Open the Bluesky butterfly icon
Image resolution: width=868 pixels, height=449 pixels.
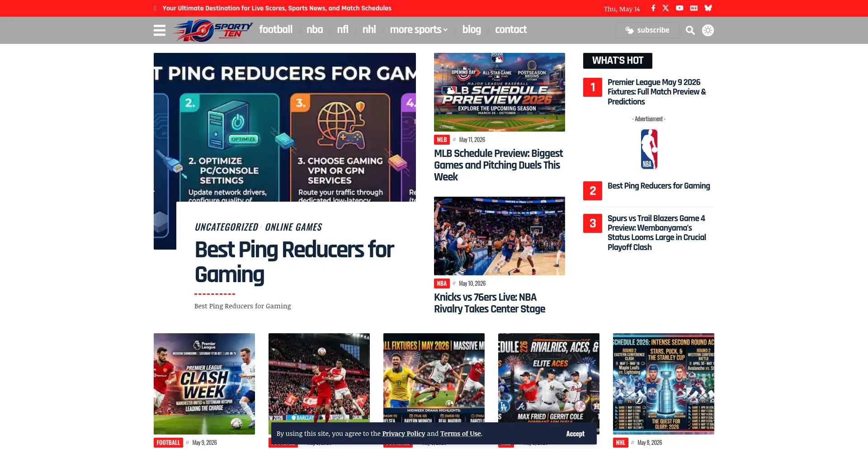coord(708,8)
